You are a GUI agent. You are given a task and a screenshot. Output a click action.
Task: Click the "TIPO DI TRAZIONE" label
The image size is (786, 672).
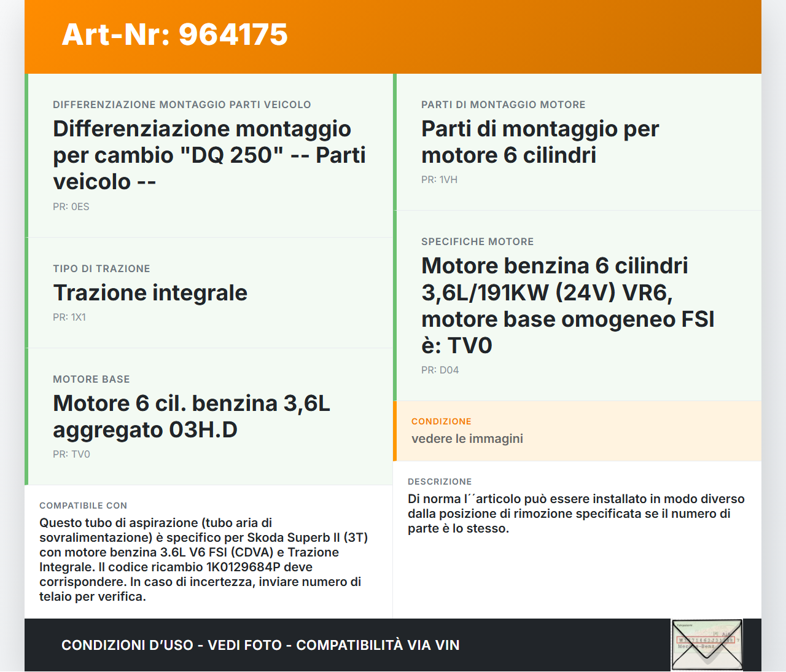pyautogui.click(x=101, y=268)
